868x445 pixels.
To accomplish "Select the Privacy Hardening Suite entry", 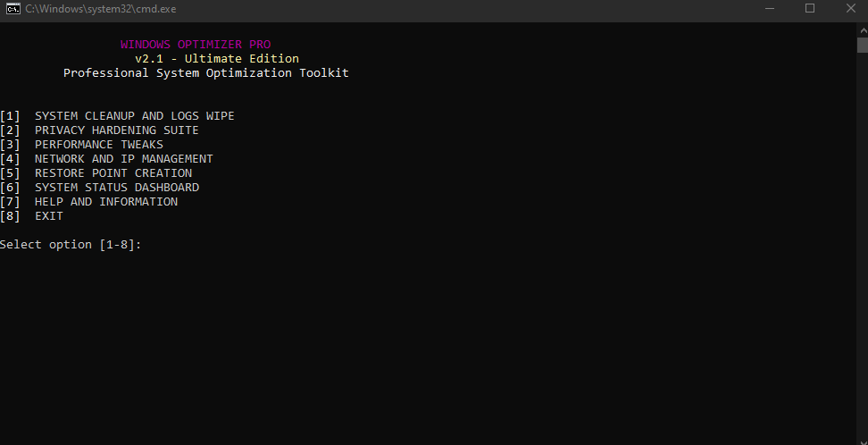I will point(116,130).
